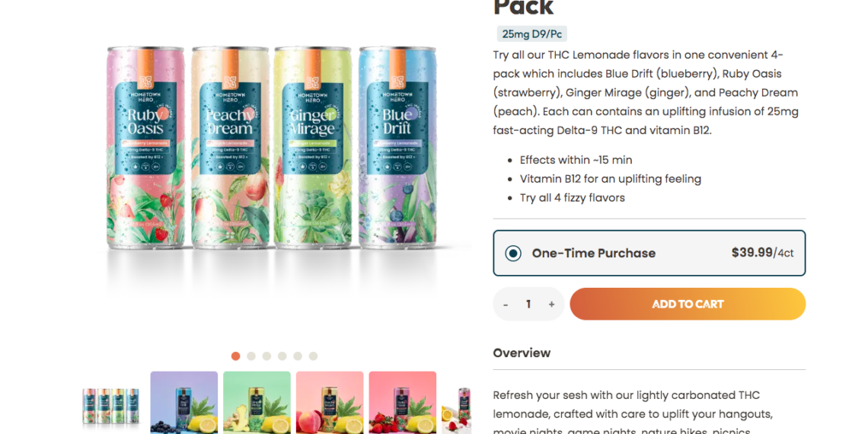This screenshot has height=434, width=868.
Task: Go to the second carousel dot
Action: pos(251,356)
